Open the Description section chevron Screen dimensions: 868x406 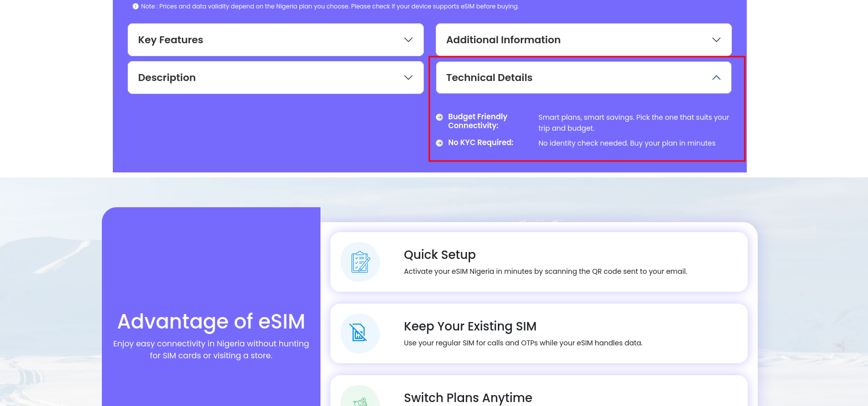click(408, 78)
